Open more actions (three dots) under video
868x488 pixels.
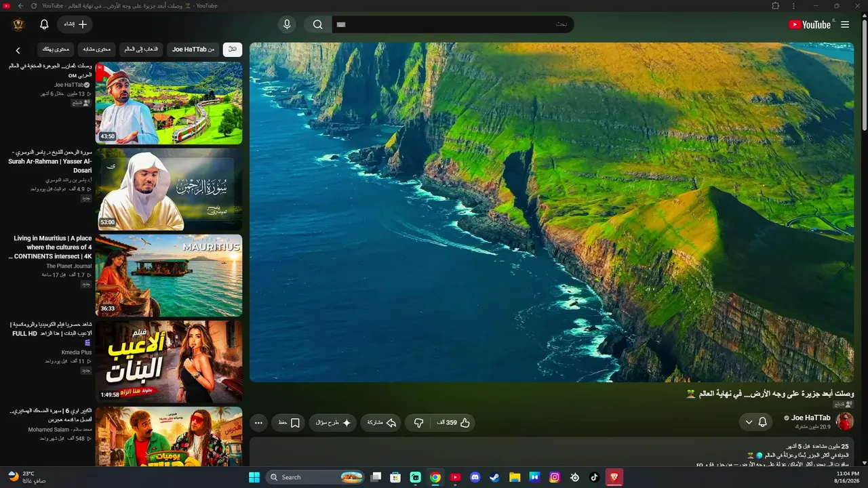[258, 423]
